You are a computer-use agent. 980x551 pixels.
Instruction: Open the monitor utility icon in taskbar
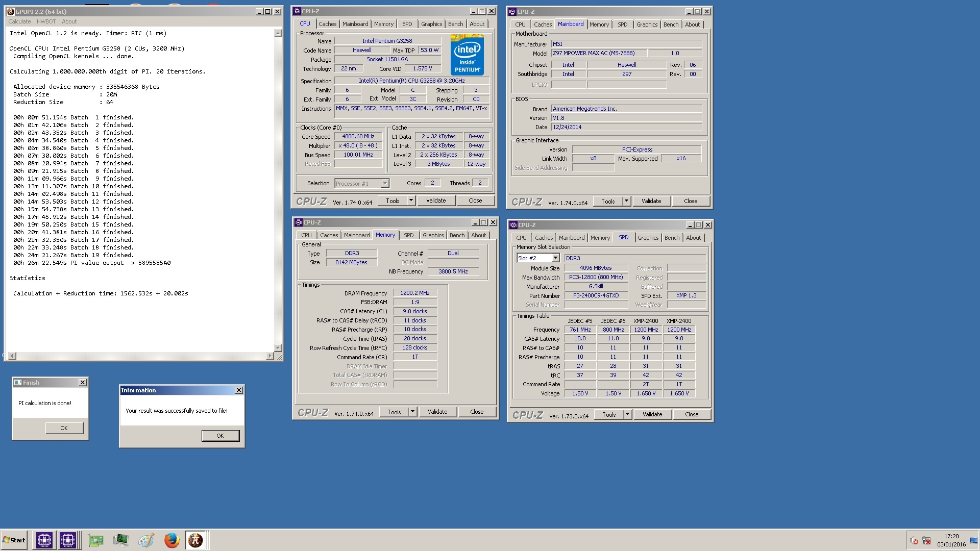121,540
